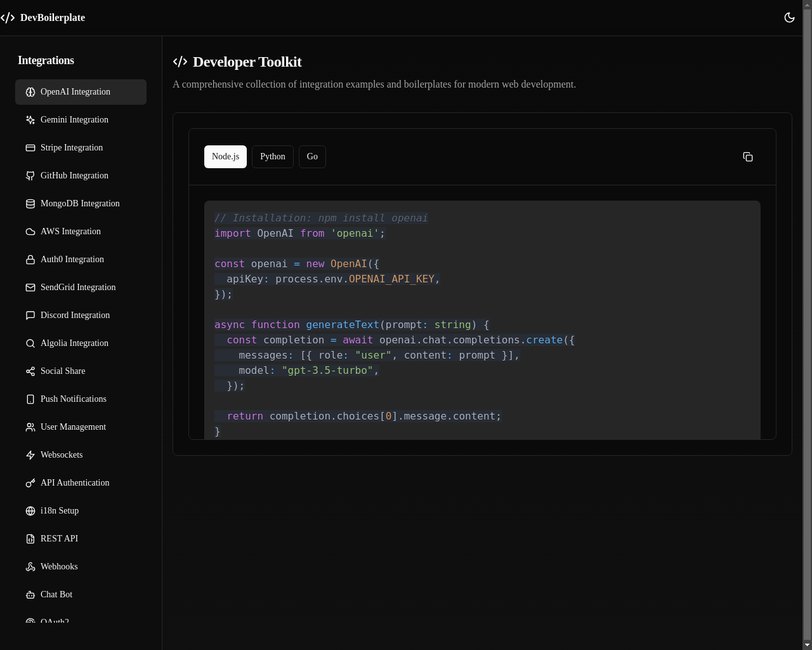Copy code using the copy icon
Viewport: 812px width, 650px height.
(x=748, y=157)
